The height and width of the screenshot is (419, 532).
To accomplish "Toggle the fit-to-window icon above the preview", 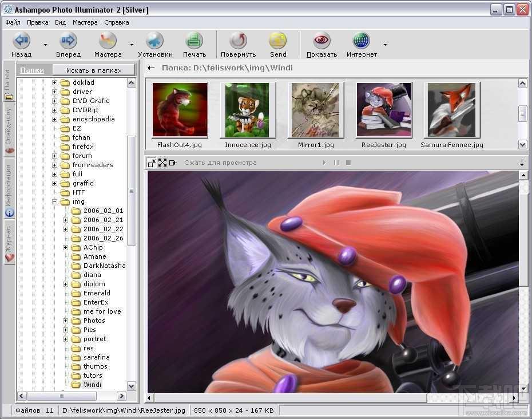I will [x=152, y=163].
